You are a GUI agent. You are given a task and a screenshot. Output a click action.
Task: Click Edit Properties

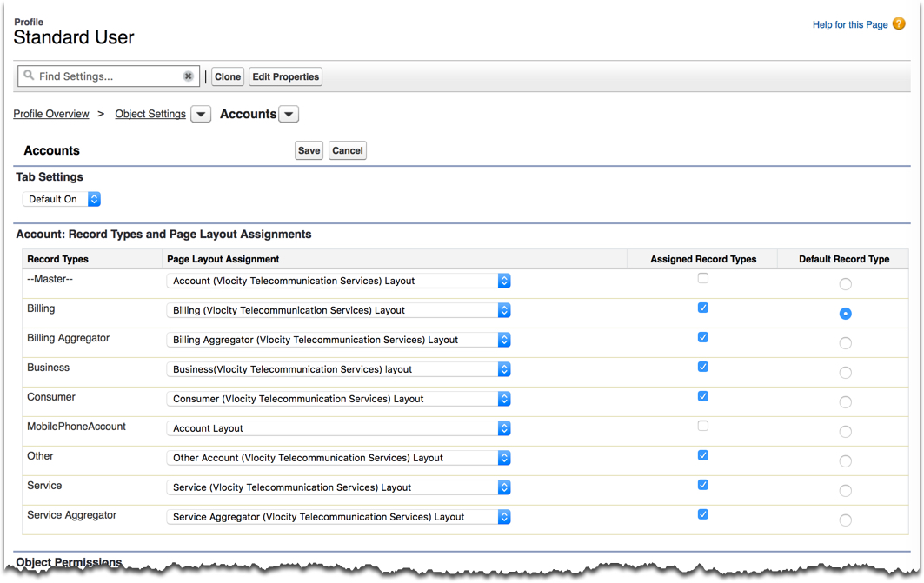285,76
